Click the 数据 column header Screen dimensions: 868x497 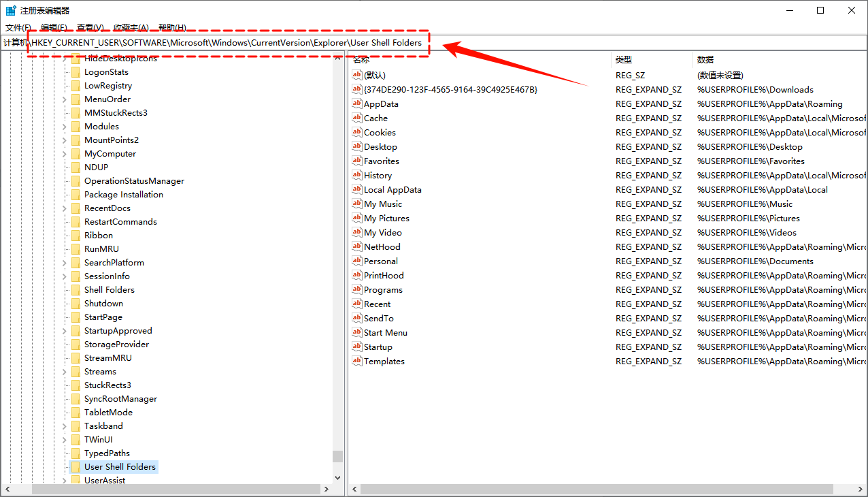[705, 59]
